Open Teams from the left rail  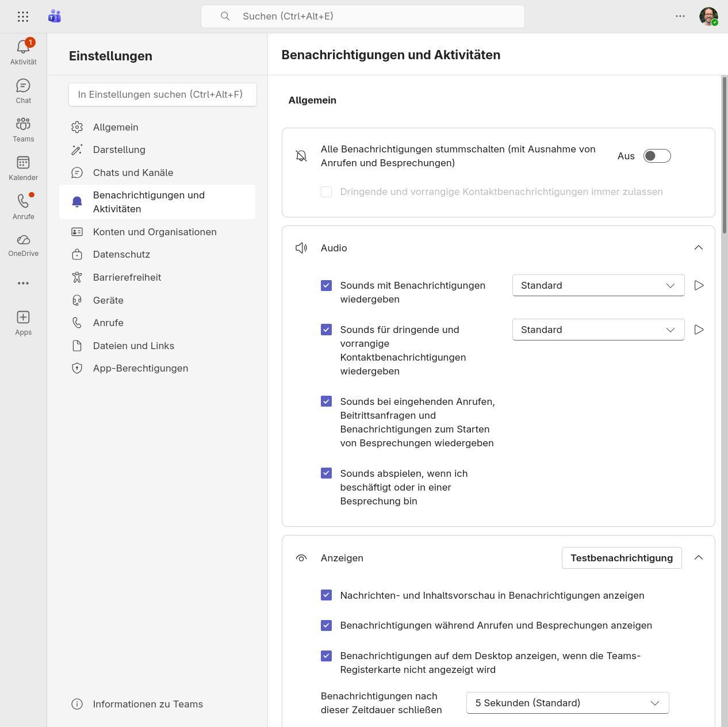tap(23, 129)
